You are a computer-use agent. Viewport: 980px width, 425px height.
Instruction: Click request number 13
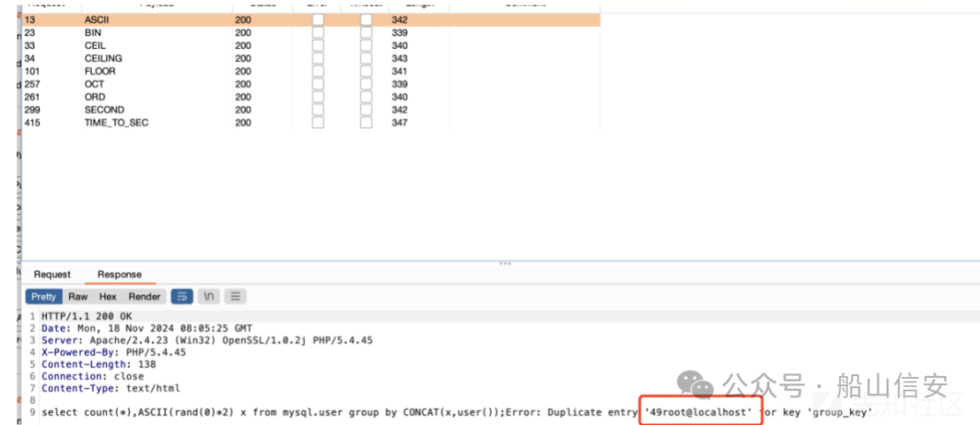pos(30,20)
